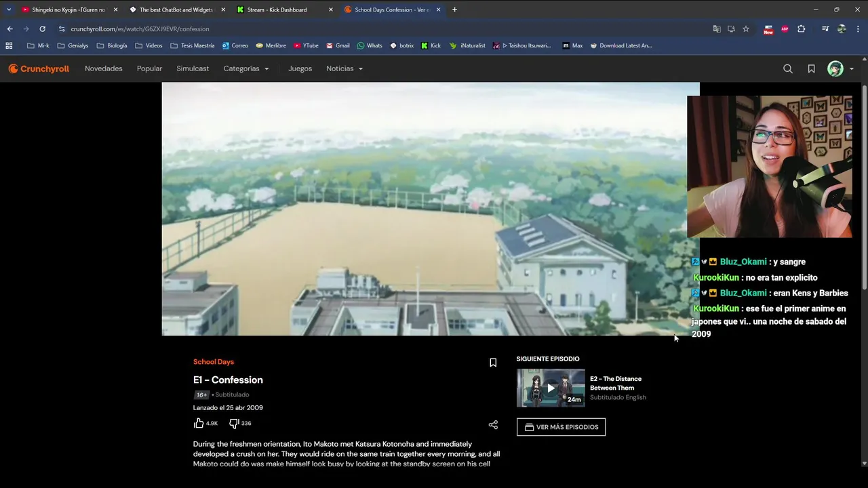Screen dimensions: 868x488
Task: Open the Novedades menu item
Action: pos(104,68)
